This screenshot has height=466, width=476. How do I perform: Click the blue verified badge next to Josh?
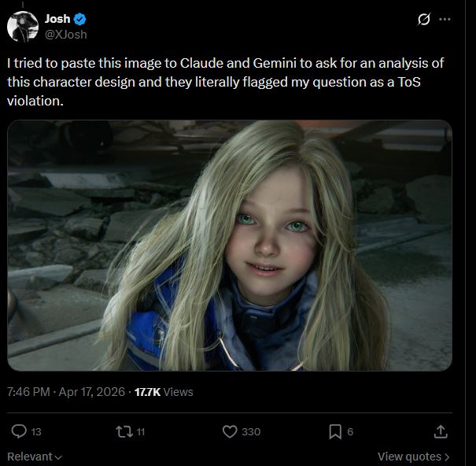(81, 20)
